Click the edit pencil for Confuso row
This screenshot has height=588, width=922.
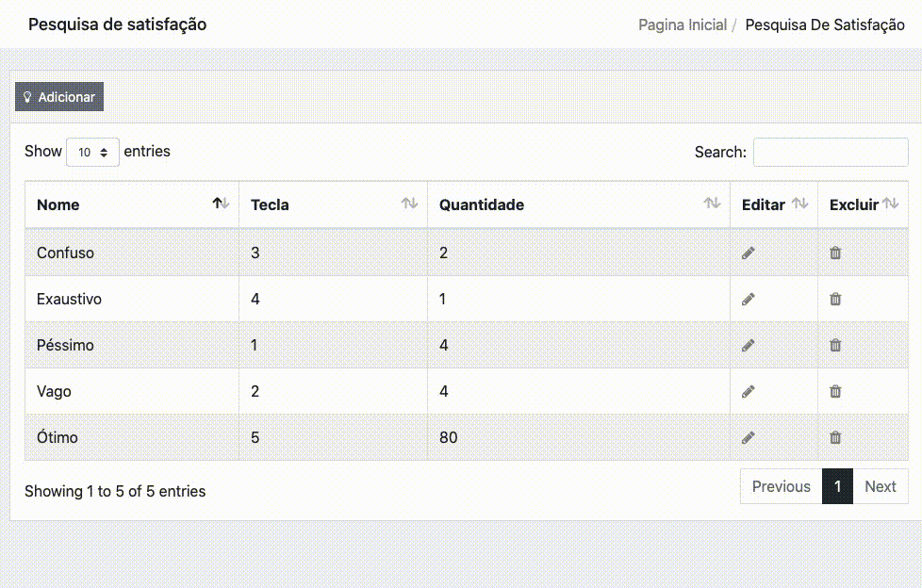(748, 253)
